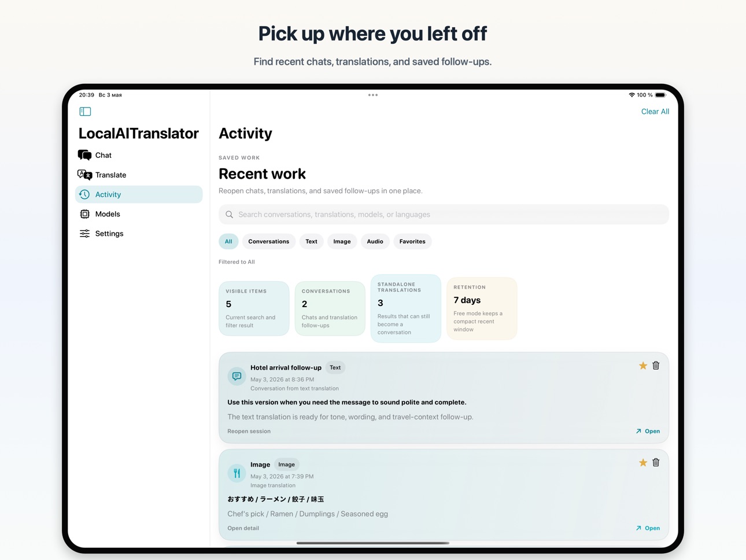
Task: Click the Text tag on Hotel arrival card
Action: coord(335,367)
